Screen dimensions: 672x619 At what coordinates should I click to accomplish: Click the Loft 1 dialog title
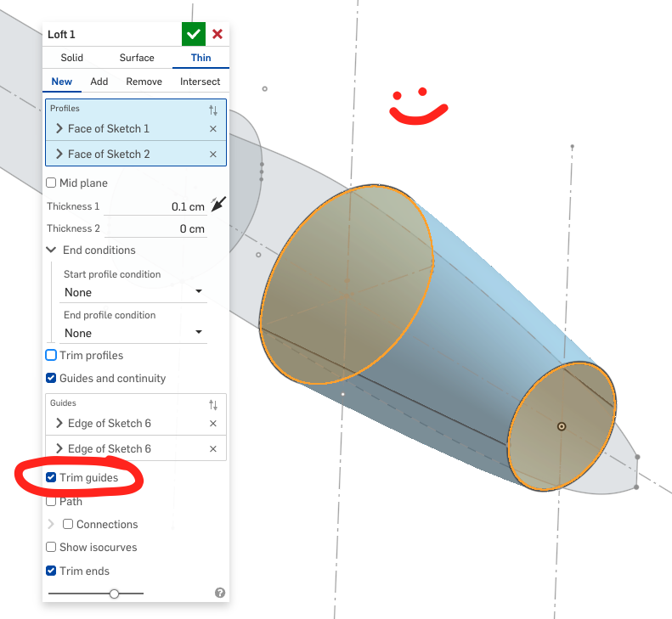click(x=61, y=34)
